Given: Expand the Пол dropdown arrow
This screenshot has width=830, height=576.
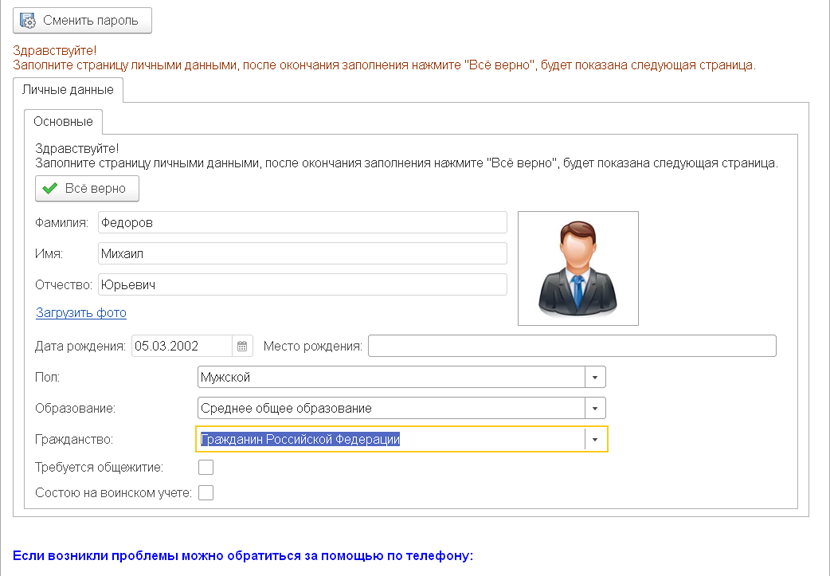Looking at the screenshot, I should coord(595,377).
